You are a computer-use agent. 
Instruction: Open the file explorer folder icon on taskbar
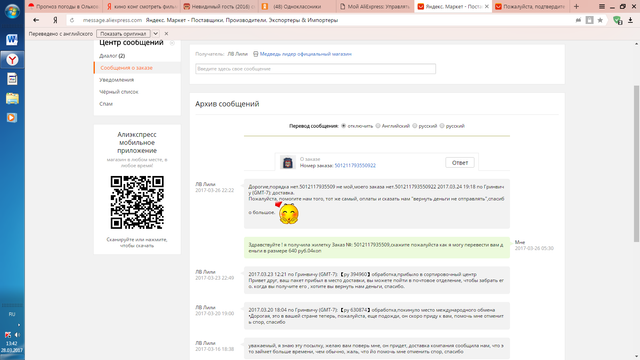[12, 98]
